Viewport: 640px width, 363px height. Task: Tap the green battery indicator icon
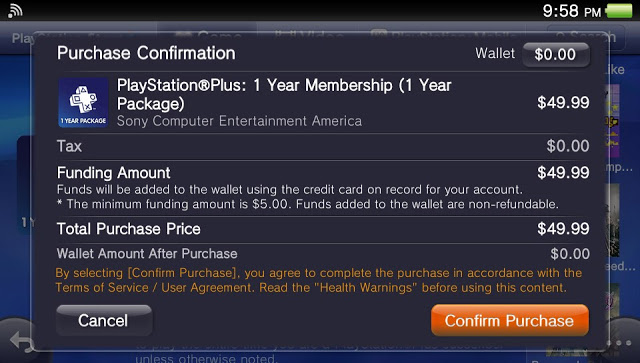pyautogui.click(x=619, y=11)
